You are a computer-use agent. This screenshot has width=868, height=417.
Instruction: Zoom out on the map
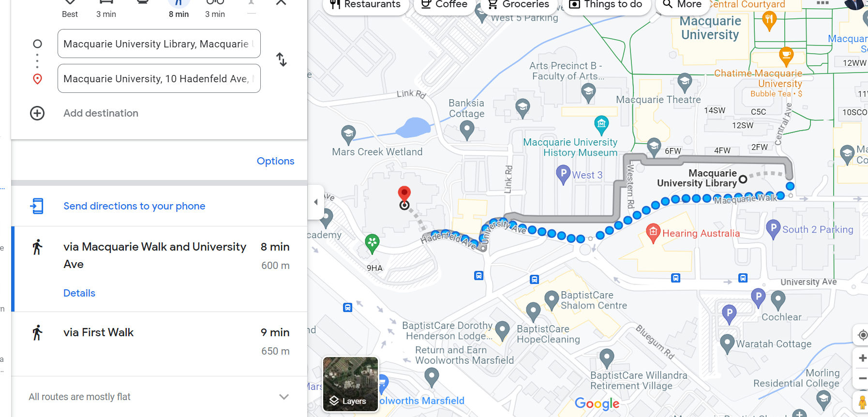(862, 378)
